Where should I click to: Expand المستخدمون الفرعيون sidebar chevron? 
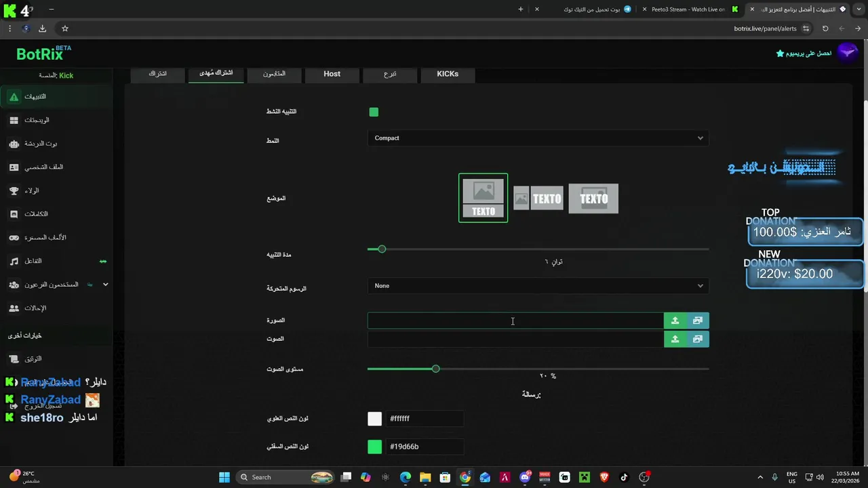(105, 285)
